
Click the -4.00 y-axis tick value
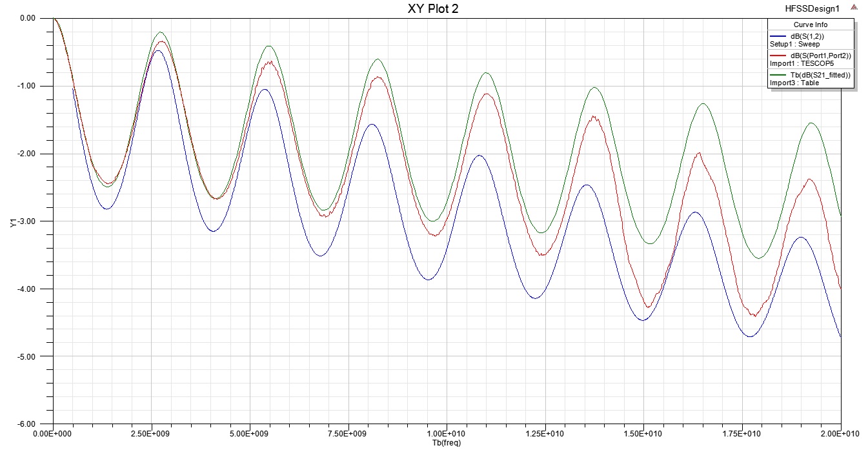(26, 289)
